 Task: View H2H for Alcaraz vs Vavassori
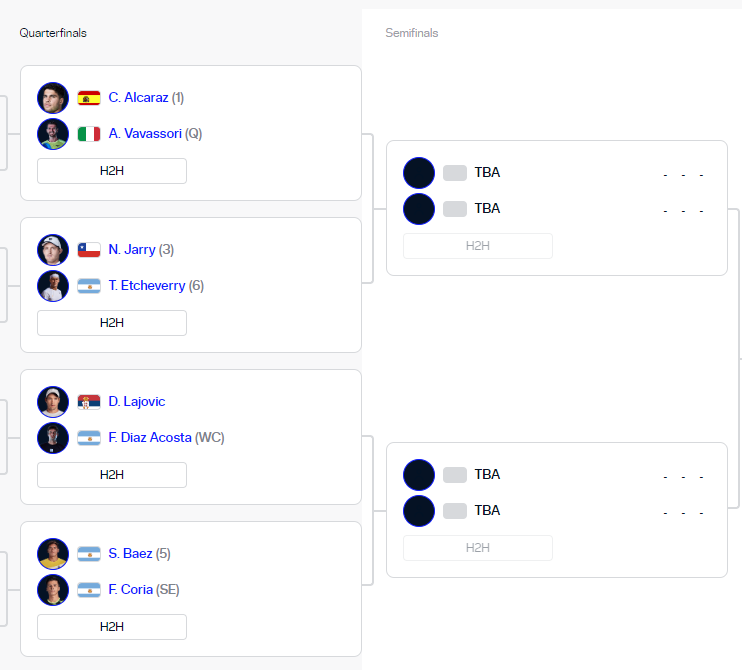[x=112, y=171]
